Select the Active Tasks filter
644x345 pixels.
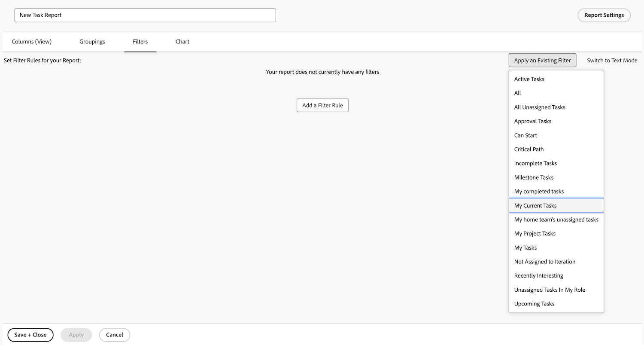pyautogui.click(x=529, y=79)
